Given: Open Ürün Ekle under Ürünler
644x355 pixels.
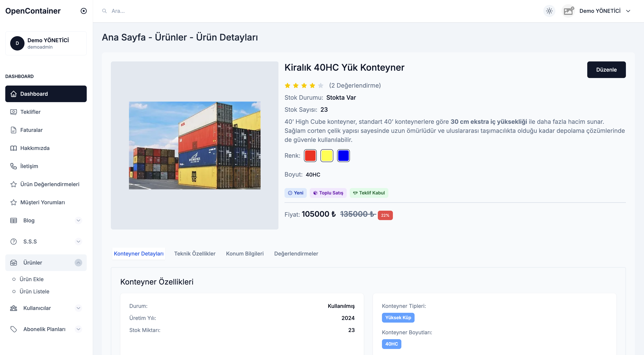Looking at the screenshot, I should 31,279.
